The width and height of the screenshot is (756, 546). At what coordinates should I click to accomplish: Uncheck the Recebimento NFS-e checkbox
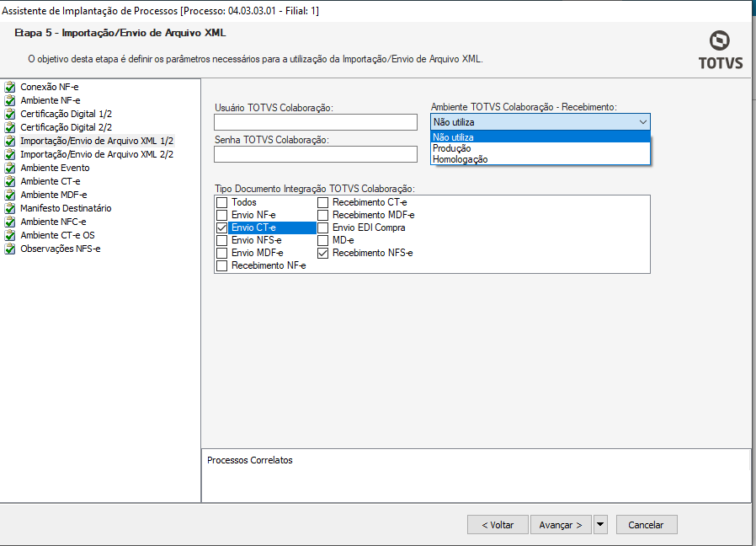(323, 253)
